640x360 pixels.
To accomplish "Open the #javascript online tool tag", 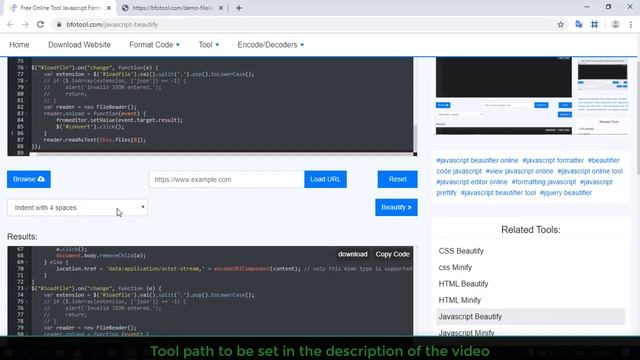I will pyautogui.click(x=590, y=171).
